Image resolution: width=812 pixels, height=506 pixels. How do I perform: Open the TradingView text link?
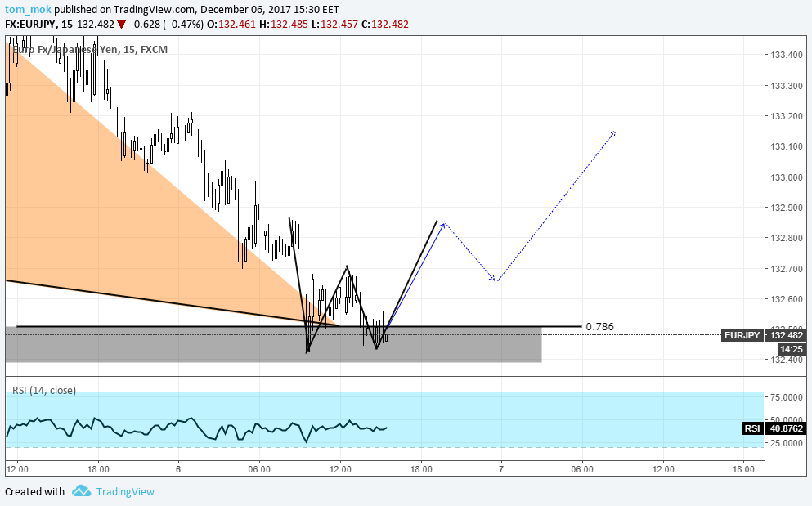coord(125,491)
